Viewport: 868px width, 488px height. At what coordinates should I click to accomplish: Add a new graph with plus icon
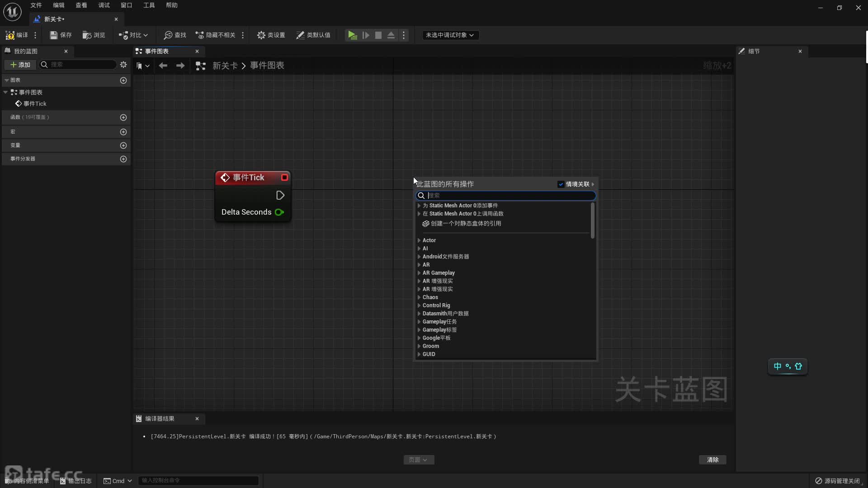(123, 80)
